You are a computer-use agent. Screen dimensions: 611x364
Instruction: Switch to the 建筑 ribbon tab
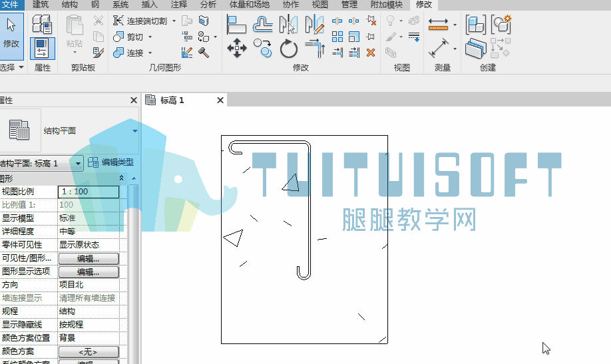[x=40, y=5]
